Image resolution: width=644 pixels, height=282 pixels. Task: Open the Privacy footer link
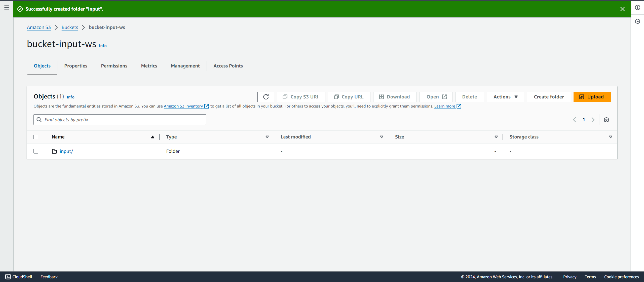570,277
